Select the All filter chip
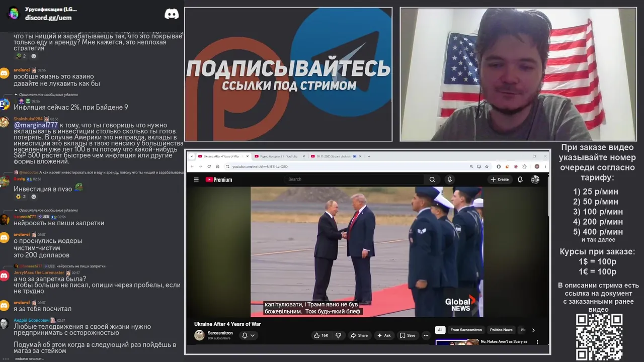 [x=440, y=330]
